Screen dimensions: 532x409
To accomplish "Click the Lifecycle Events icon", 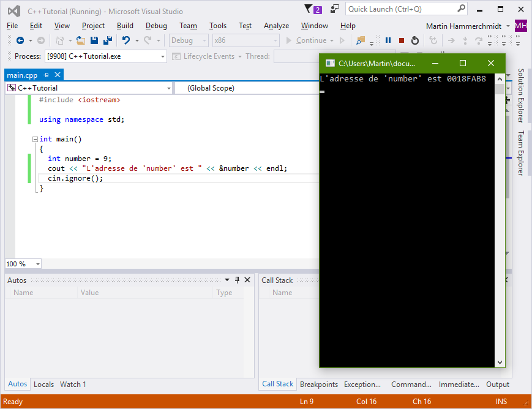I will 176,56.
